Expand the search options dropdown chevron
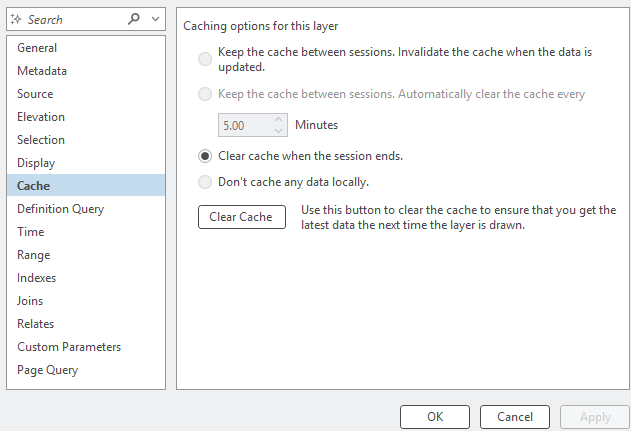 pyautogui.click(x=155, y=19)
